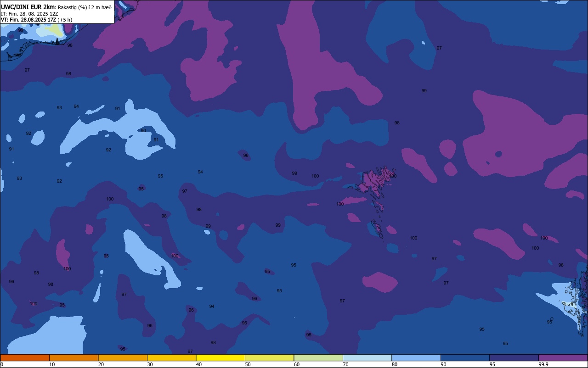The image size is (588, 368).
Task: Select the 20–30 amber legend swatch
Action: [x=123, y=357]
